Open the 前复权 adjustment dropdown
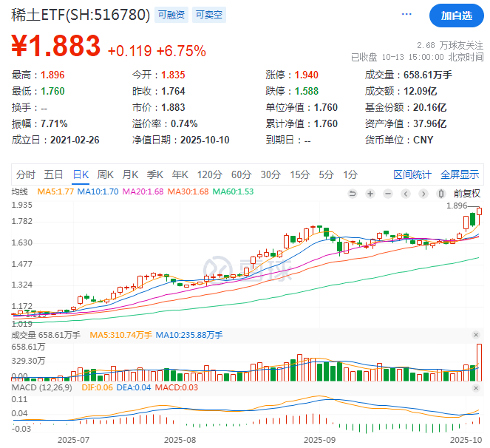This screenshot has width=490, height=448. pyautogui.click(x=467, y=194)
